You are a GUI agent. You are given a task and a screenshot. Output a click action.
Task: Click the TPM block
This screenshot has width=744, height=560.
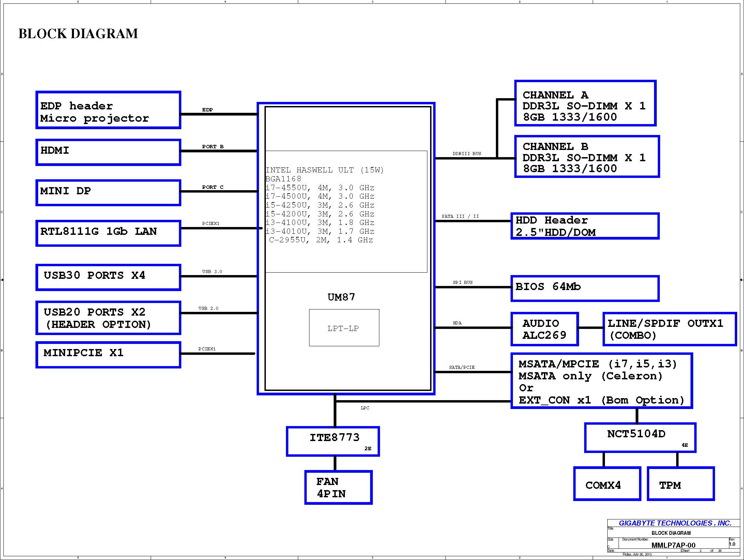[x=680, y=483]
